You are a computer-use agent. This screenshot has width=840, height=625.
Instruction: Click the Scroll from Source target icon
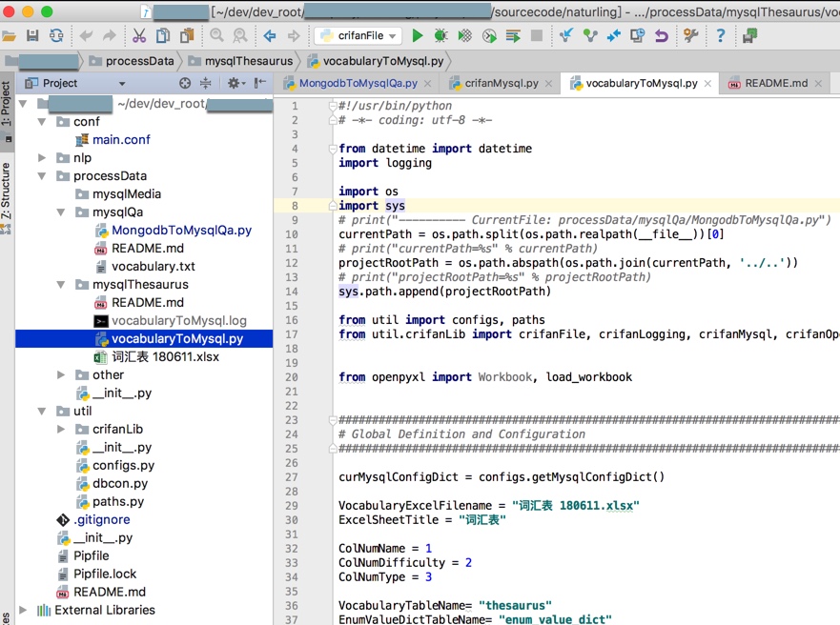pyautogui.click(x=185, y=83)
